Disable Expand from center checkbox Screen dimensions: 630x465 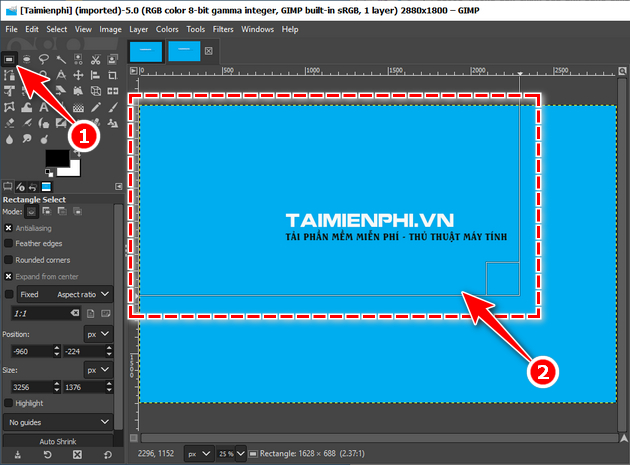[x=8, y=277]
